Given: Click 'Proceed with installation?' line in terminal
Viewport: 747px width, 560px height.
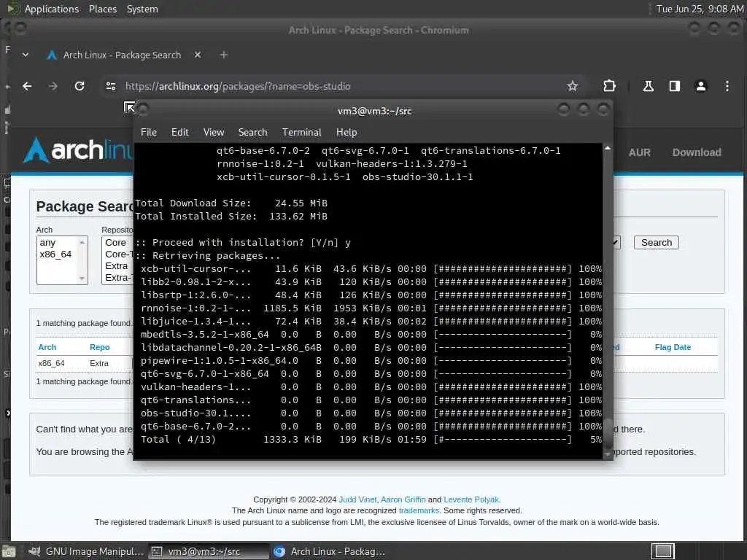Looking at the screenshot, I should coord(243,242).
